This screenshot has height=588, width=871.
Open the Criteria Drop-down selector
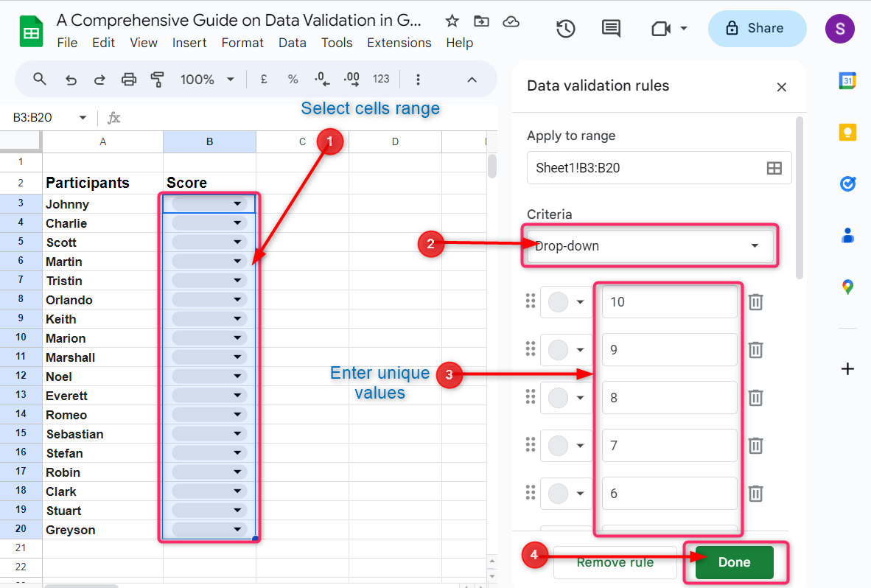(x=649, y=246)
